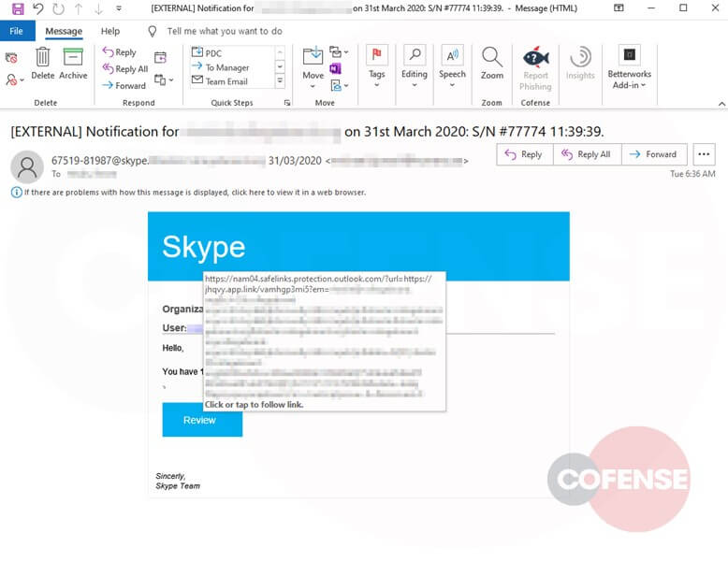
Task: Open the Tags flag dropdown
Action: 376,66
